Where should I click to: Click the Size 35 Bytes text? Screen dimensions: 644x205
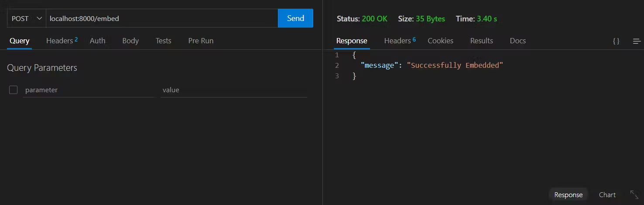[421, 19]
